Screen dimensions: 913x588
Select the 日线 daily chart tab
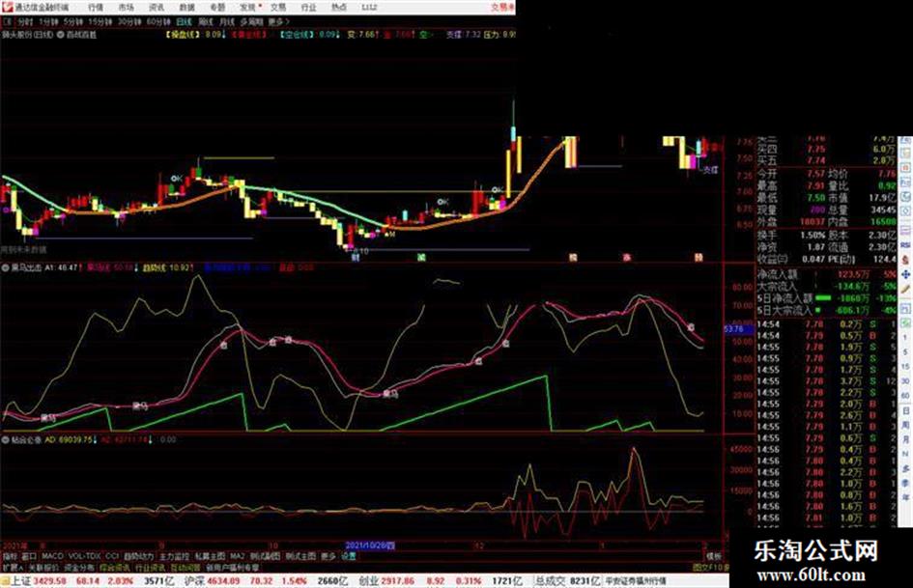coord(184,21)
